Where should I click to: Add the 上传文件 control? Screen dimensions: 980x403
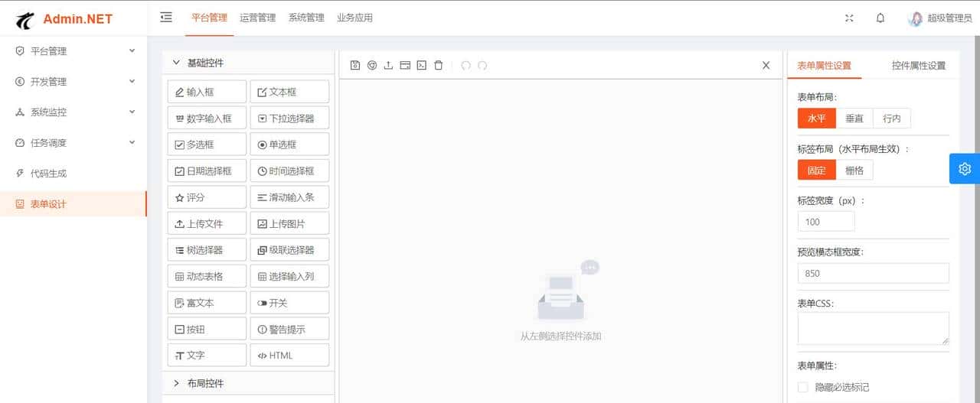pos(207,224)
